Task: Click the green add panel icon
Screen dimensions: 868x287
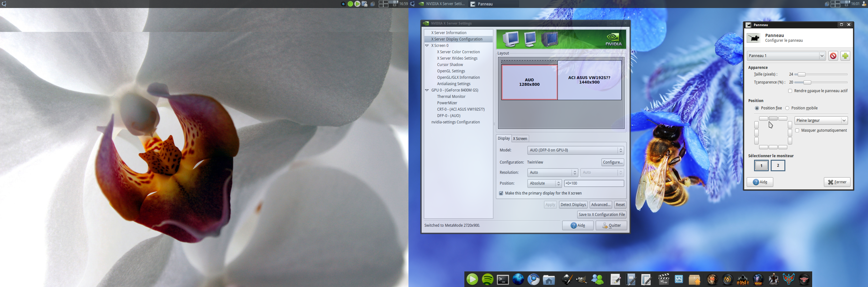Action: click(845, 56)
